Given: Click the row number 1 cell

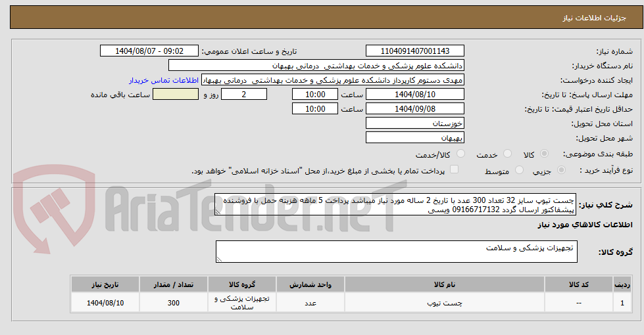Looking at the screenshot, I should coord(622,303).
